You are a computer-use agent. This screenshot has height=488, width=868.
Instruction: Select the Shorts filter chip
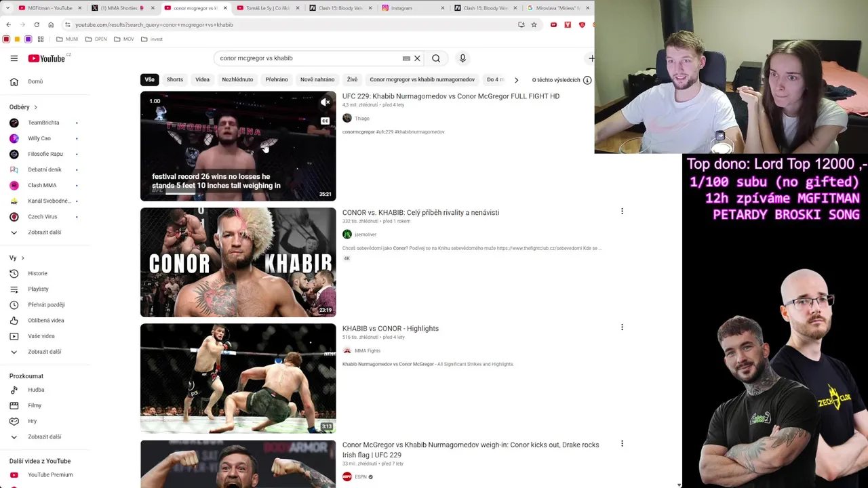(175, 79)
